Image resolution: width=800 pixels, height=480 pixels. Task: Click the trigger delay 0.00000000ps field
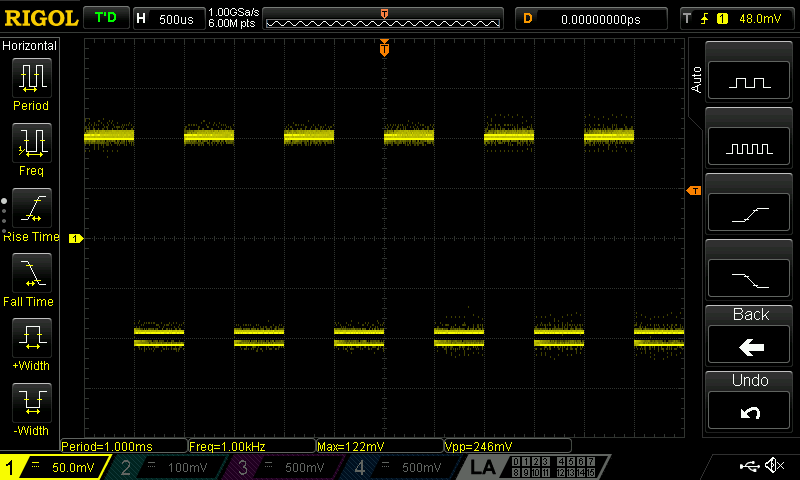pos(591,19)
